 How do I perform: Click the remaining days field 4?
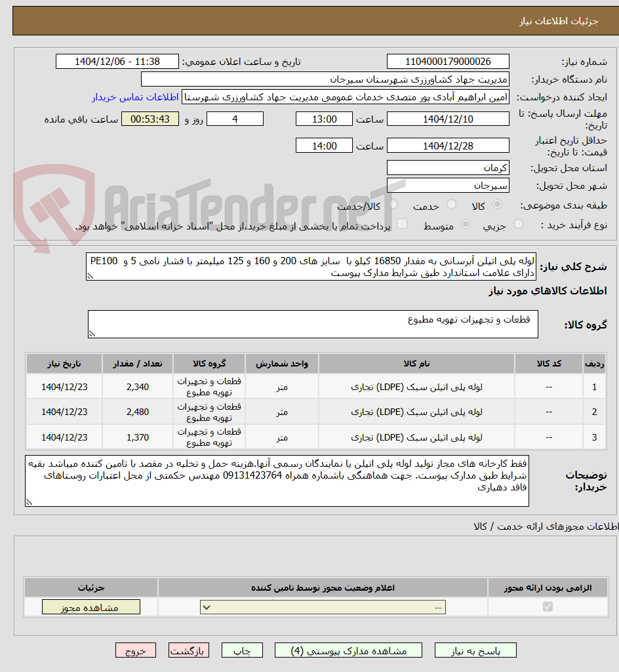[235, 119]
